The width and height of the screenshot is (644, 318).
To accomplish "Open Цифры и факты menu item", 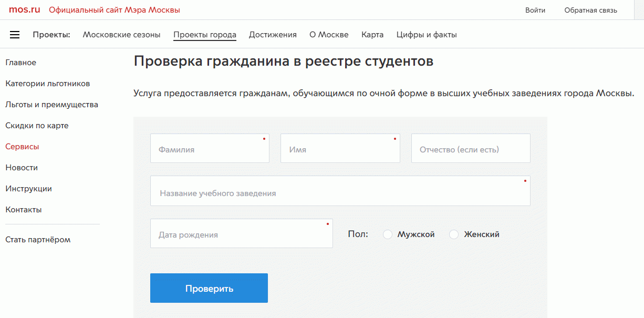I will click(427, 35).
